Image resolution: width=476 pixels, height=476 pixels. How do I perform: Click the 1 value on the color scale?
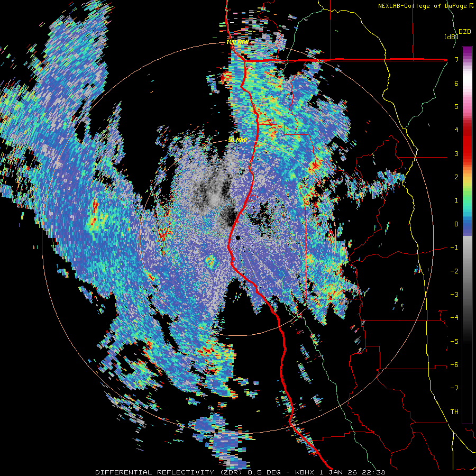(456, 200)
